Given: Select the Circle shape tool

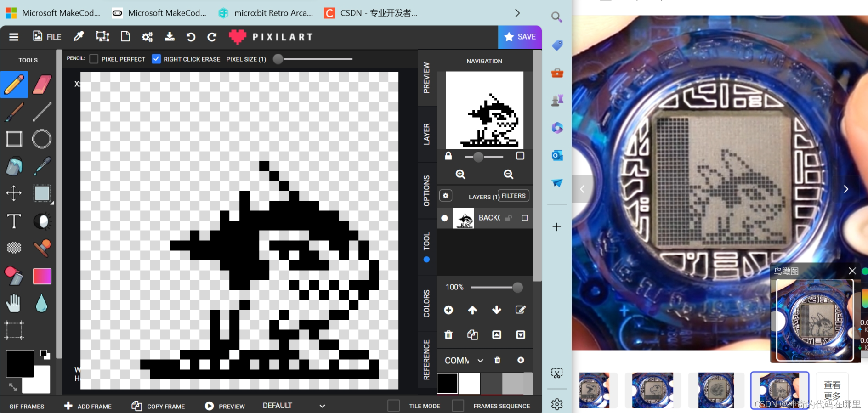Looking at the screenshot, I should [x=42, y=139].
